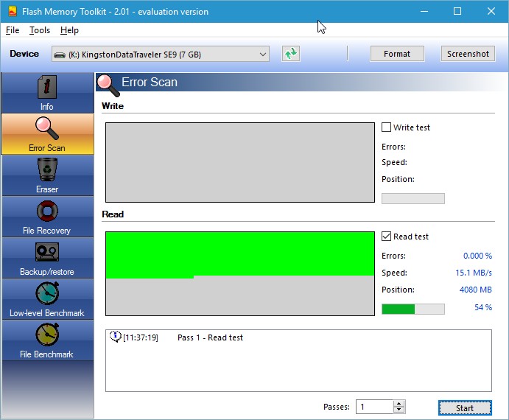Select the 'Pass 1 - Read test' log entry

pos(210,337)
